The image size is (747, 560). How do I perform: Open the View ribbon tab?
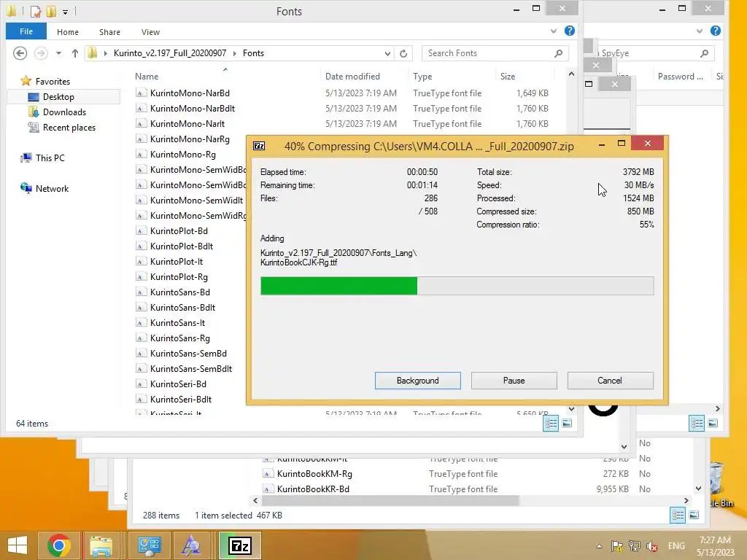[150, 32]
